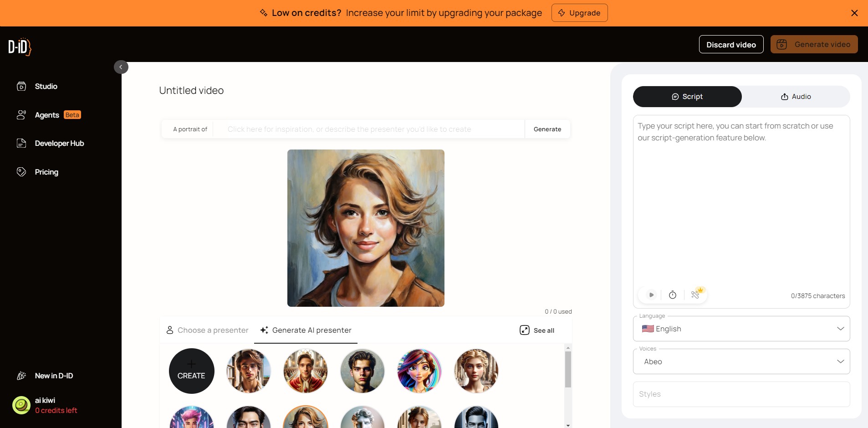Click the presenter list scrollbar
Screen dimensions: 868x428
[x=568, y=369]
